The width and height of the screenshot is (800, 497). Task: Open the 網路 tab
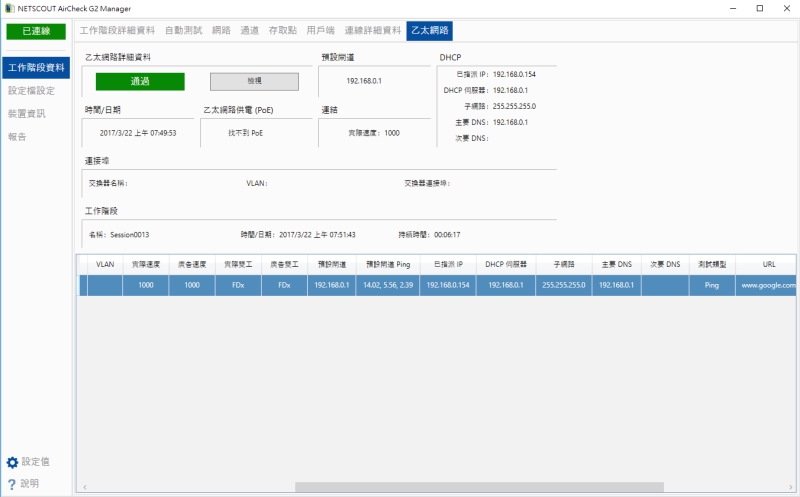[221, 31]
